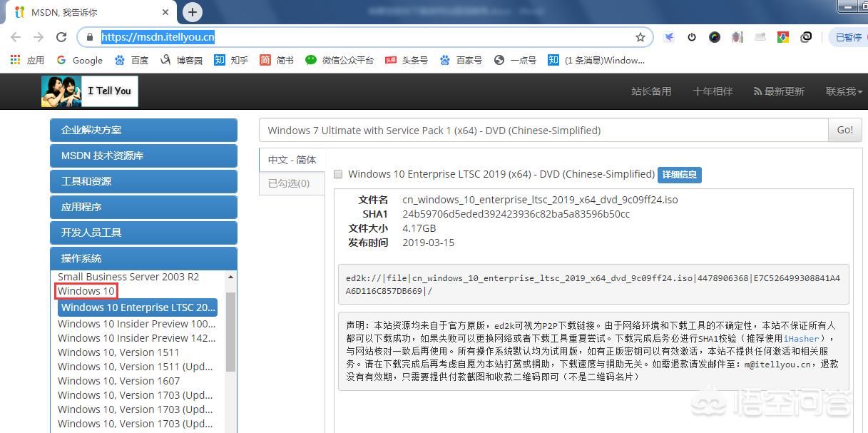
Task: Open the 知乎 bookmark
Action: coord(231,60)
